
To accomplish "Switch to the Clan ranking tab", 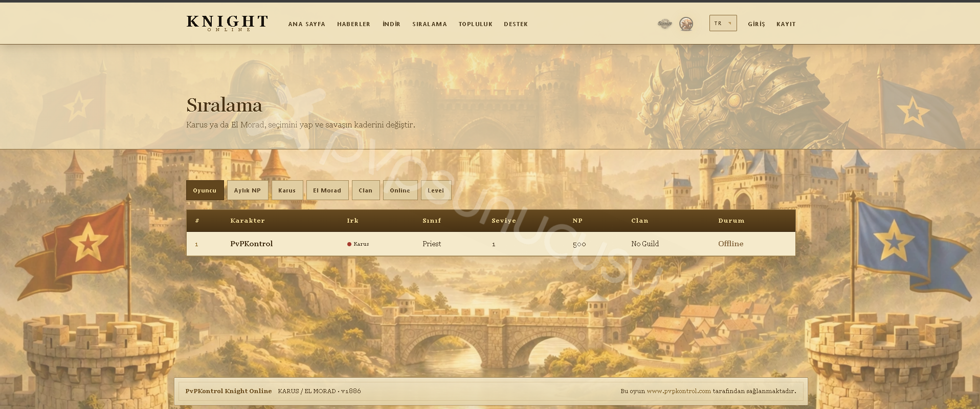I will click(x=366, y=190).
